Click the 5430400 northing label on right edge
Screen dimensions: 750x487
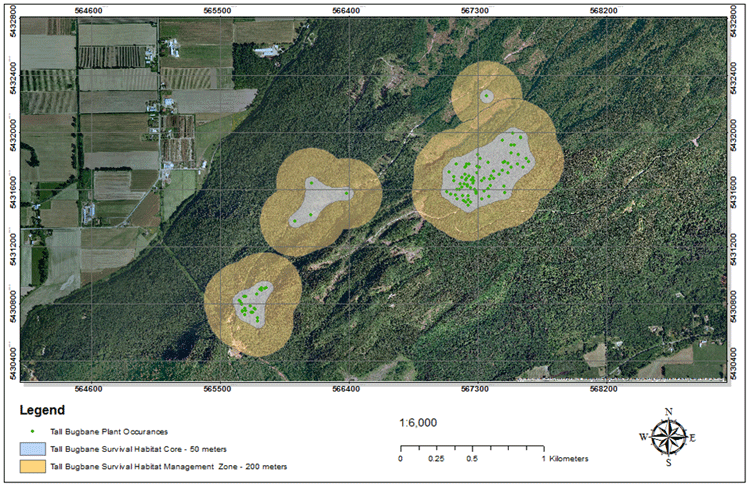(x=739, y=354)
